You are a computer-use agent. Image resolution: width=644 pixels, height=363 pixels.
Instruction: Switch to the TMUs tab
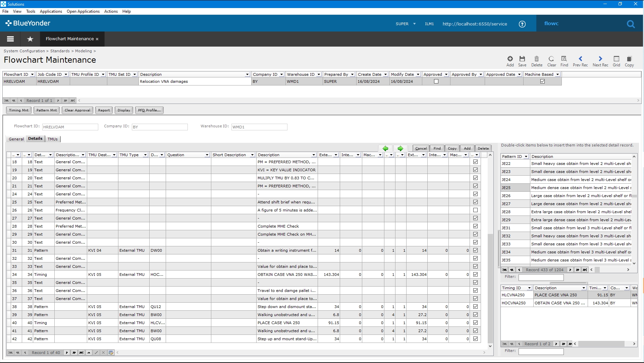53,139
